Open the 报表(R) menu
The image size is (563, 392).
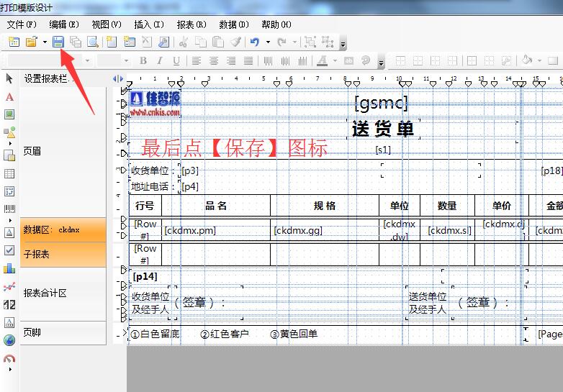click(x=192, y=24)
